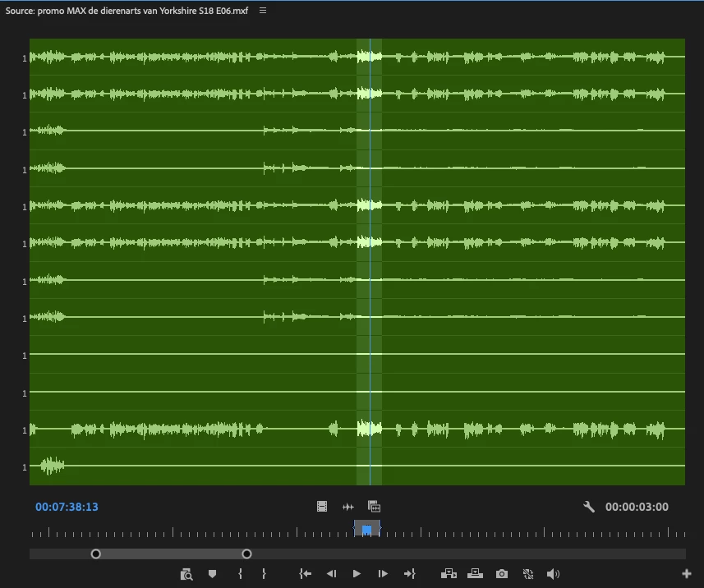Click the blue 00:07:38:13 playhead timecode

pyautogui.click(x=67, y=507)
